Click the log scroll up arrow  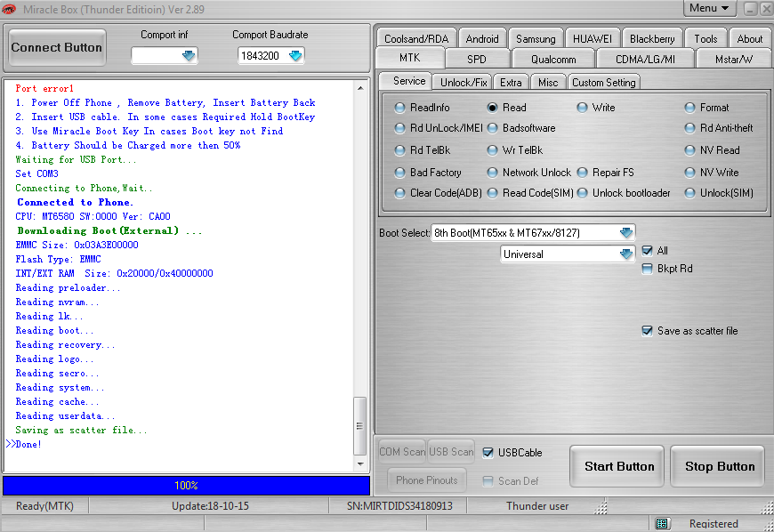pyautogui.click(x=360, y=88)
